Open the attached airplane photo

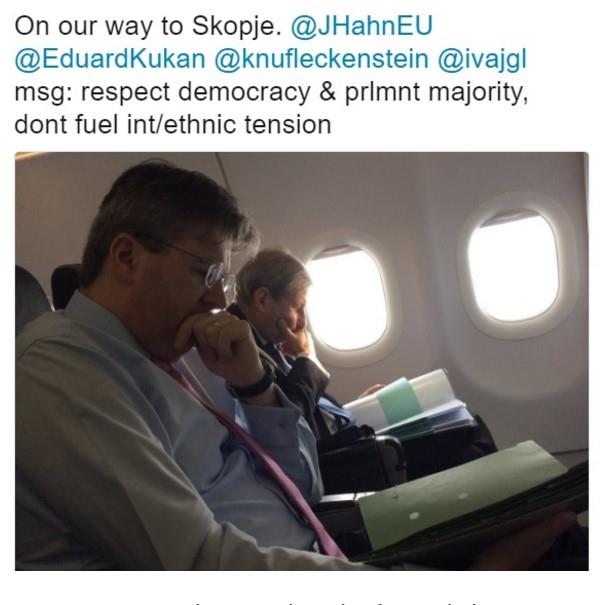[302, 361]
